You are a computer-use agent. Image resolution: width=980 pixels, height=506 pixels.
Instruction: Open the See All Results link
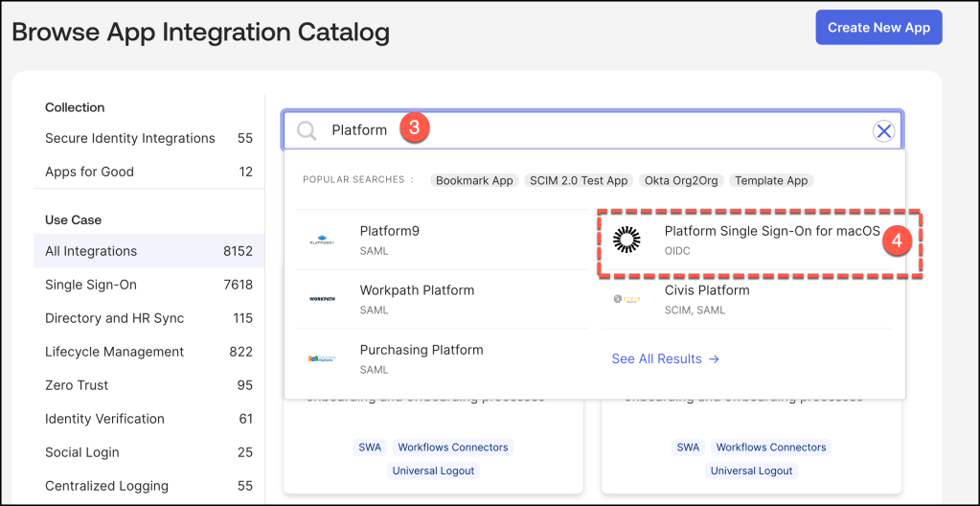pyautogui.click(x=665, y=358)
